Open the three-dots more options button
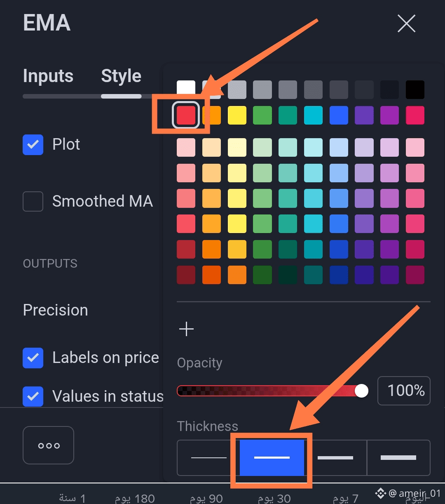 click(49, 445)
